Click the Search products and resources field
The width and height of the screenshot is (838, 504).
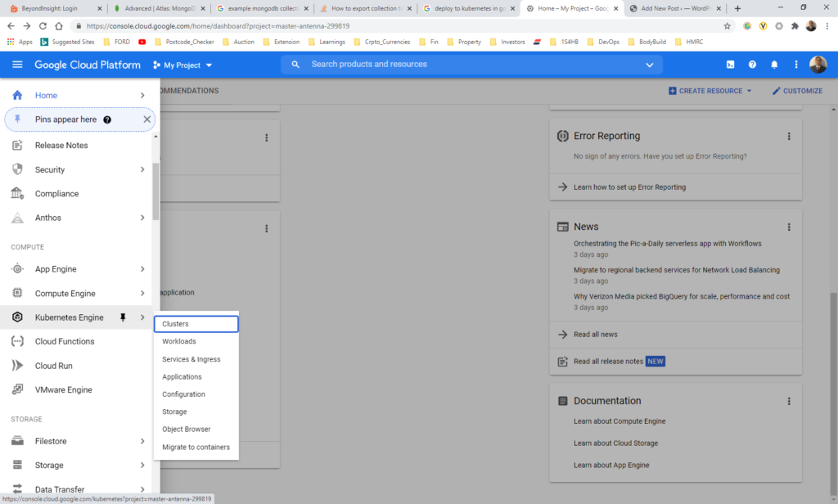[471, 65]
